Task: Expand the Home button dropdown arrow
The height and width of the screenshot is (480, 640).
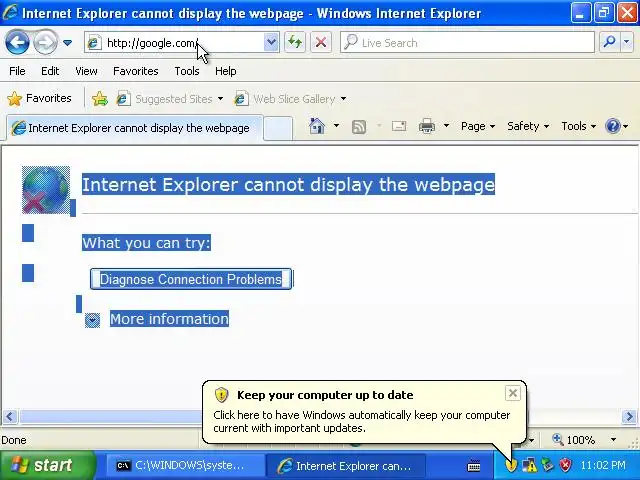Action: pos(336,126)
